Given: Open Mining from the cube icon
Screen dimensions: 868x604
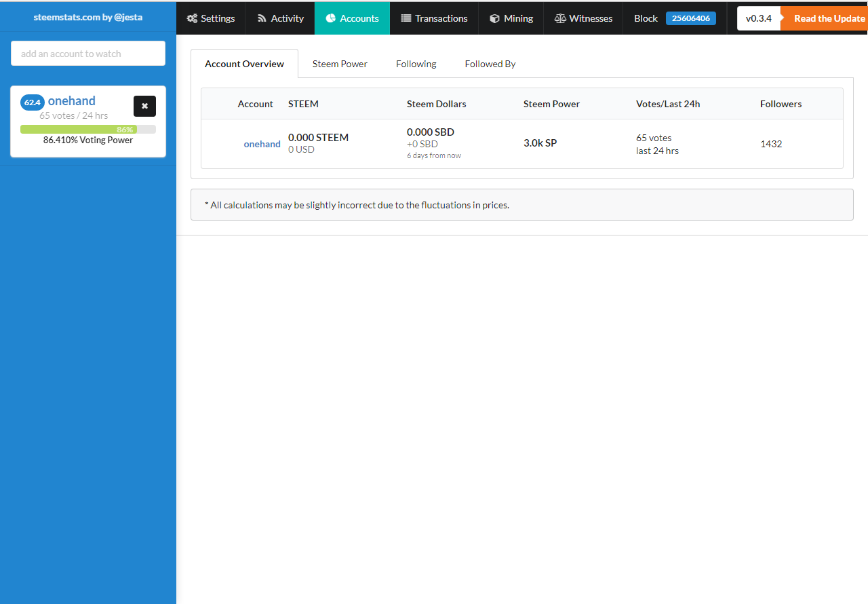Looking at the screenshot, I should coord(494,18).
